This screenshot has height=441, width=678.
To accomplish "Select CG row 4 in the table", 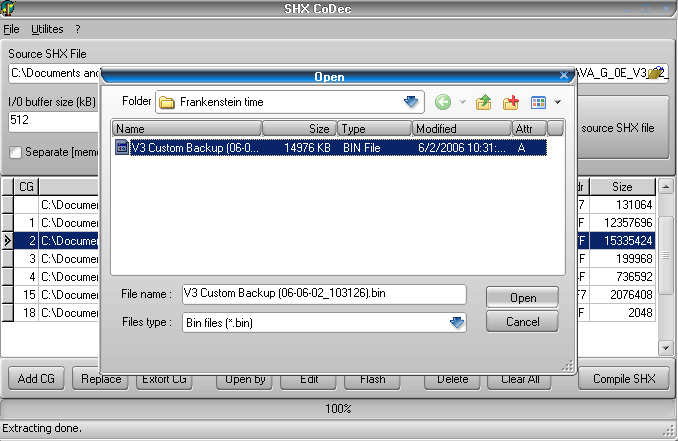I will 56,277.
